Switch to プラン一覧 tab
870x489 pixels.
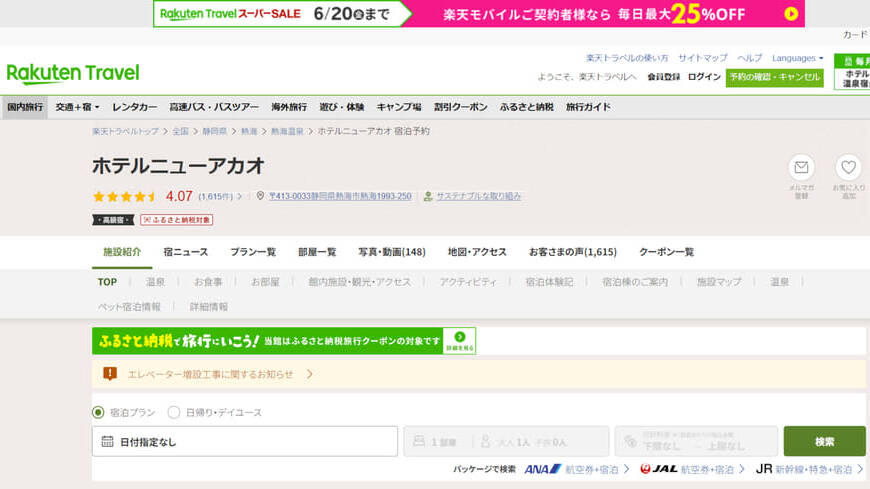(x=253, y=252)
